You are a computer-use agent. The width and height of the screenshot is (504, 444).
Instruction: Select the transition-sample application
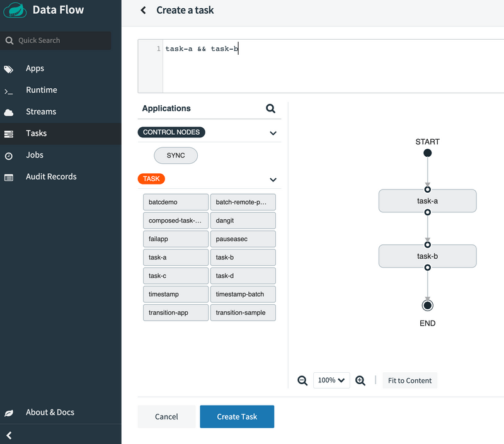[243, 312]
